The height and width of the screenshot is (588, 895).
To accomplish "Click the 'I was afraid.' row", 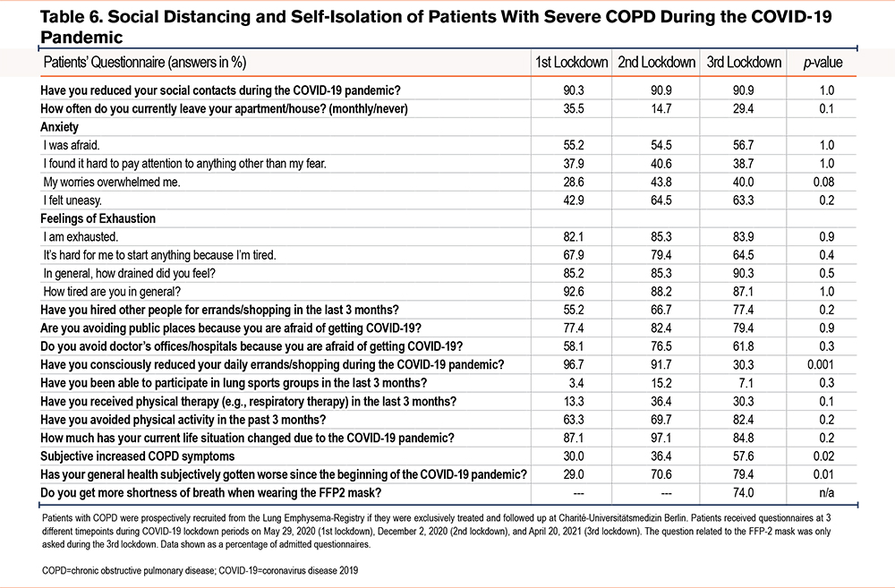I will pyautogui.click(x=448, y=145).
